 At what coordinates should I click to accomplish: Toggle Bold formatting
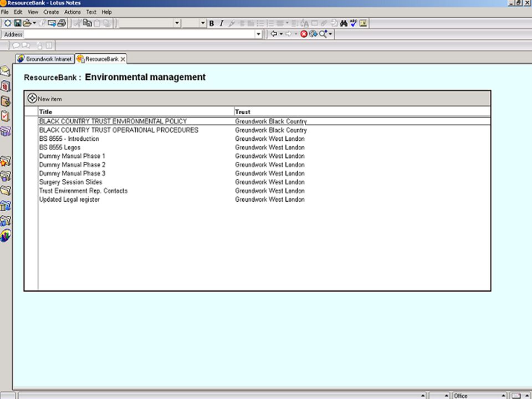click(211, 23)
